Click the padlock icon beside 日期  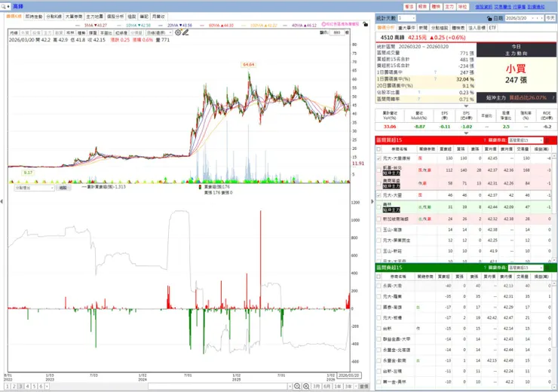pyautogui.click(x=489, y=18)
